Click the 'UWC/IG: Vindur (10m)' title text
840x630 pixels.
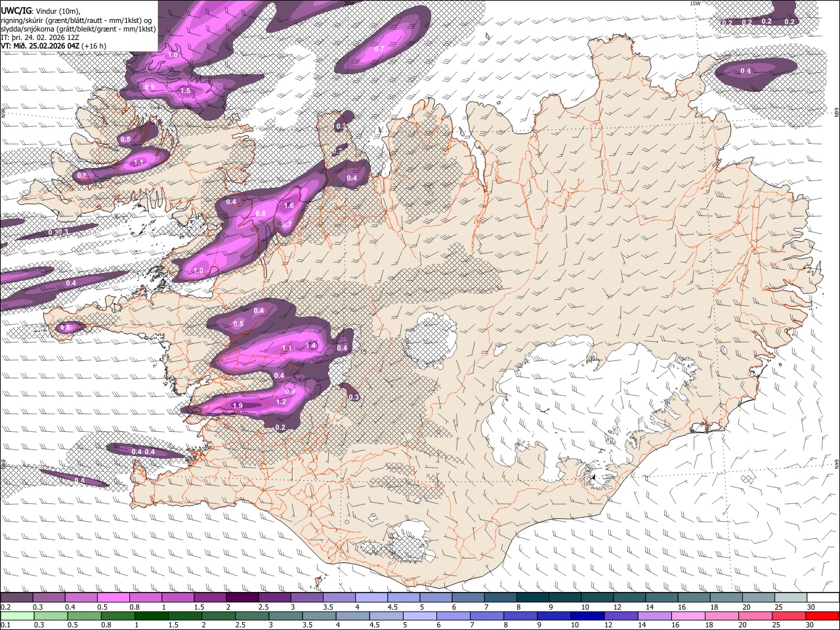[x=40, y=10]
